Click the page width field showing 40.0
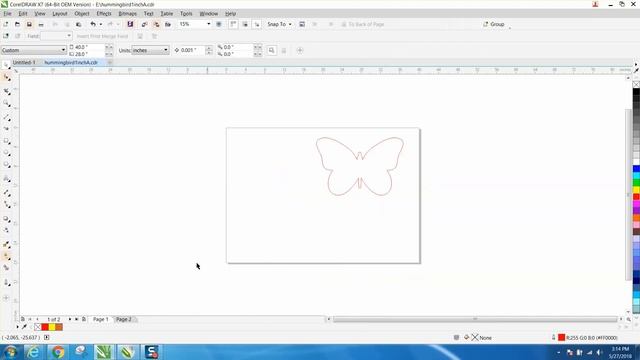The height and width of the screenshot is (360, 640). pyautogui.click(x=89, y=47)
